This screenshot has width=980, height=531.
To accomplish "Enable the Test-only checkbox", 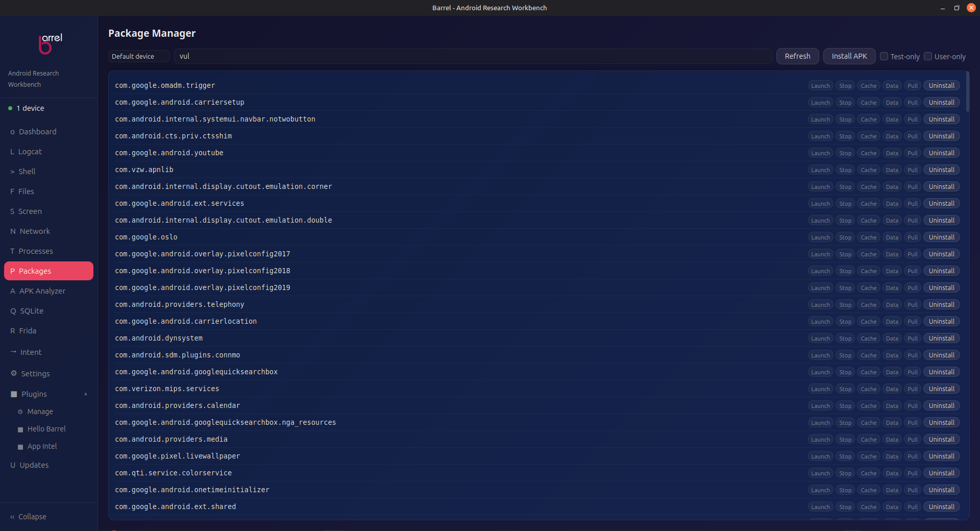I will pos(884,57).
